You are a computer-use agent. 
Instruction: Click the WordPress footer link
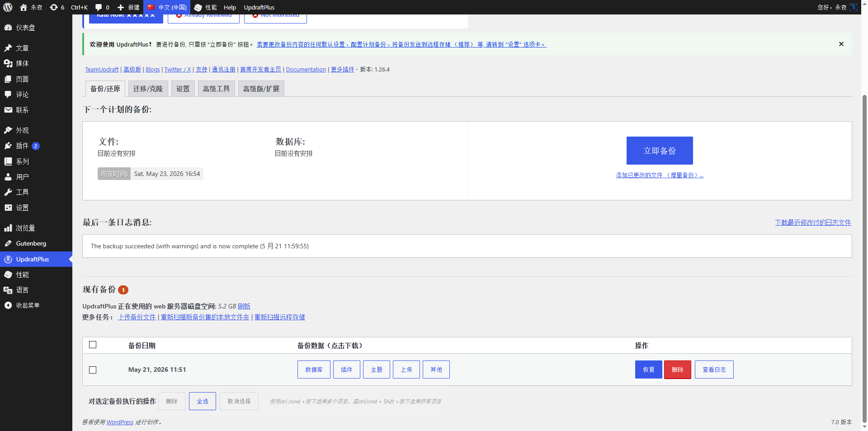click(120, 422)
